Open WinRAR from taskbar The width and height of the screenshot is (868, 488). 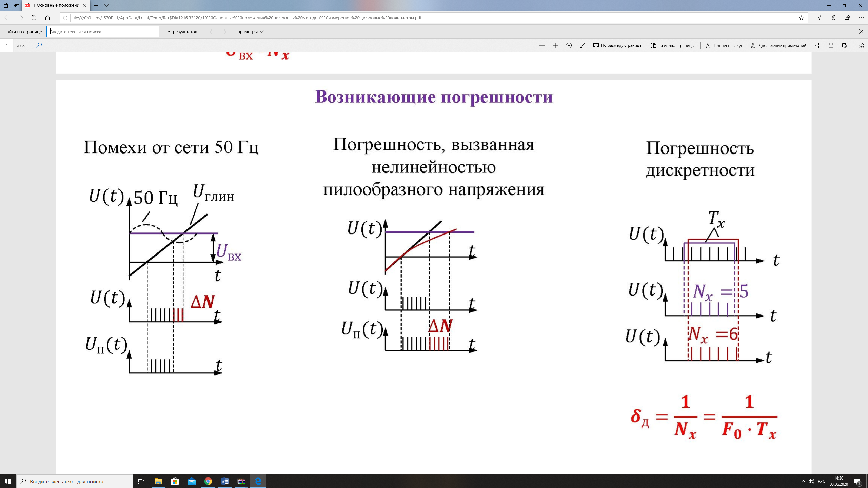[x=241, y=481]
